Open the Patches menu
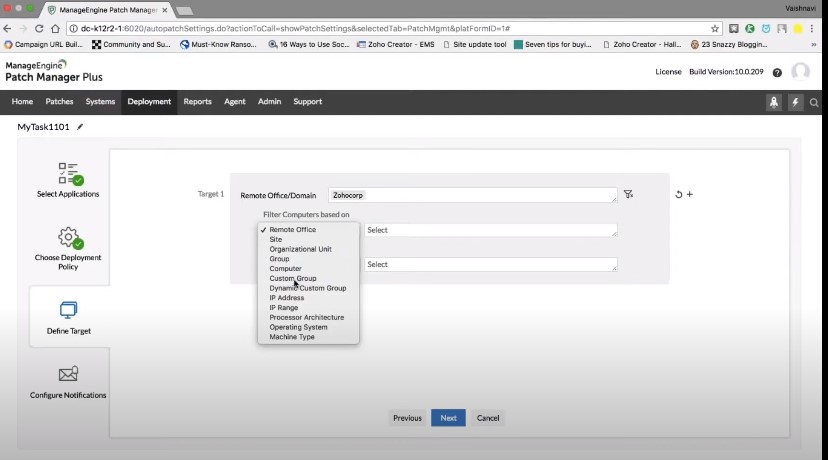The width and height of the screenshot is (828, 460). point(59,101)
